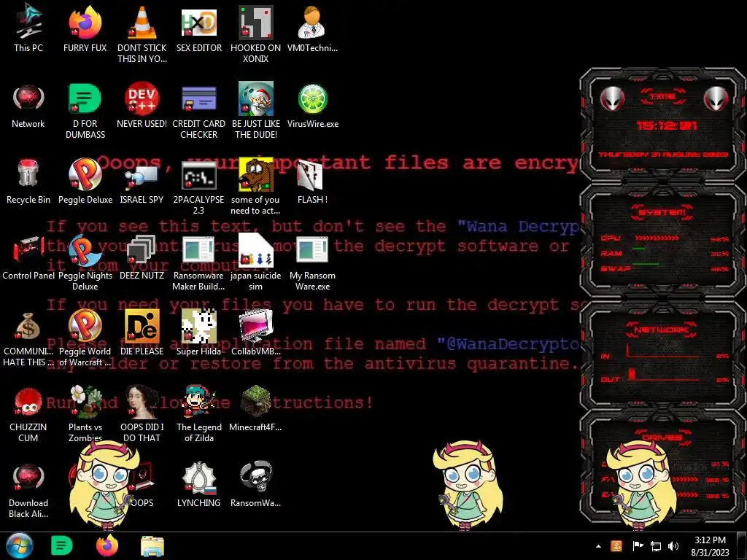Select the Minecraft4F... block icon
Screen dimensions: 747x560
[255, 401]
